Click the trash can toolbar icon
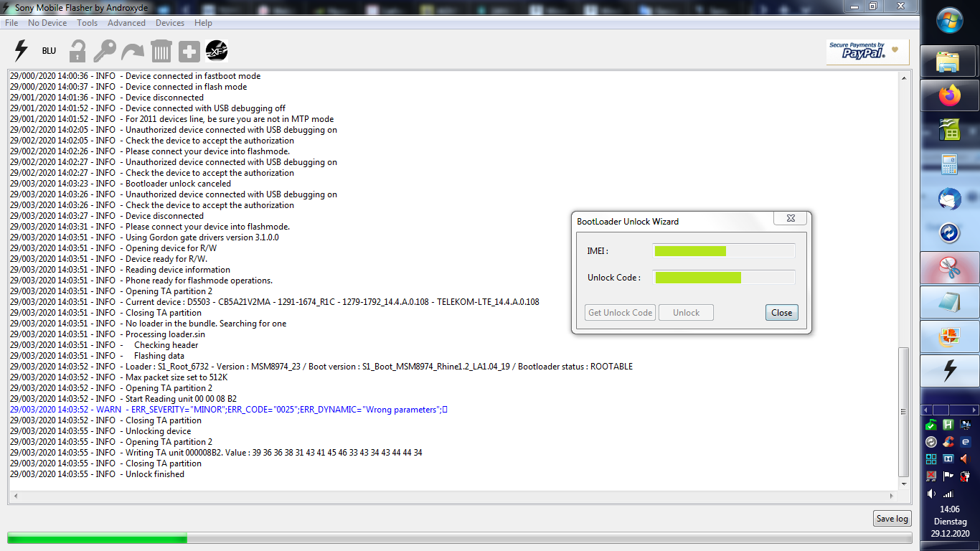980x551 pixels. pos(161,51)
